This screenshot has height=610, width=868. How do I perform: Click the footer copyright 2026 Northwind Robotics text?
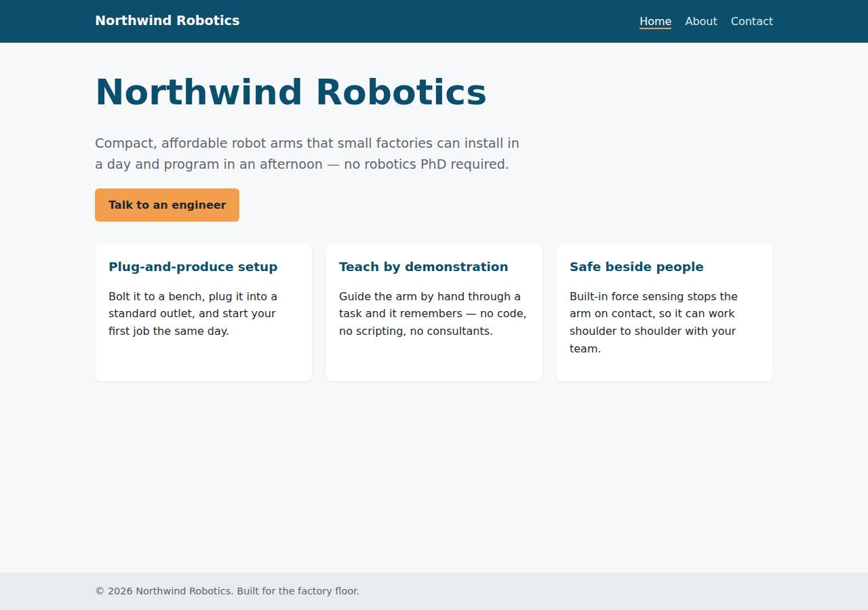pos(227,591)
